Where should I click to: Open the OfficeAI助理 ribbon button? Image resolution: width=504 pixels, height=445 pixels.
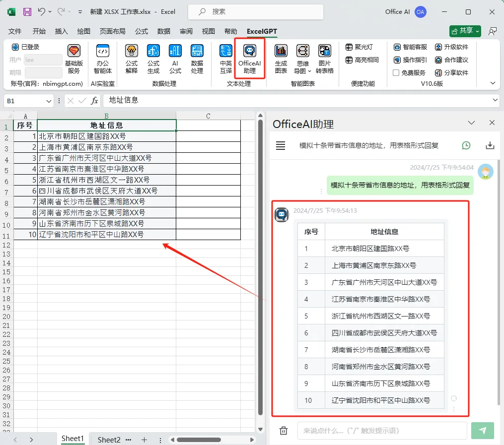[x=250, y=59]
